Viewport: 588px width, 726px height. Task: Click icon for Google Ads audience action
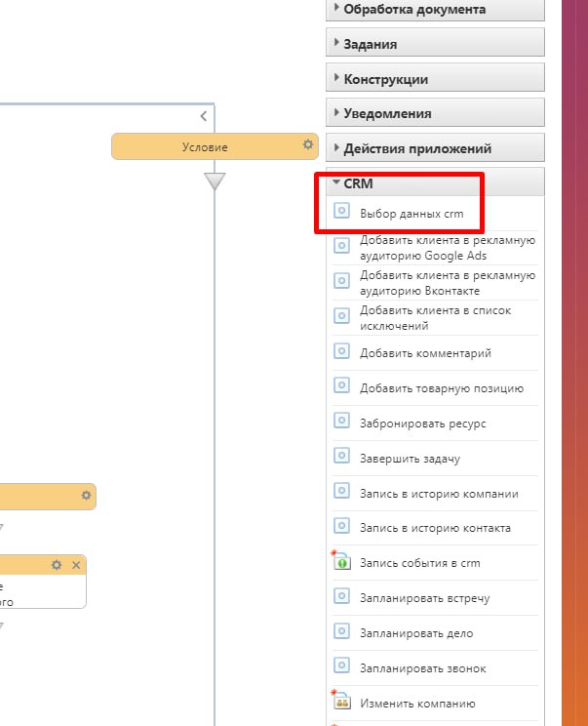[x=341, y=245]
